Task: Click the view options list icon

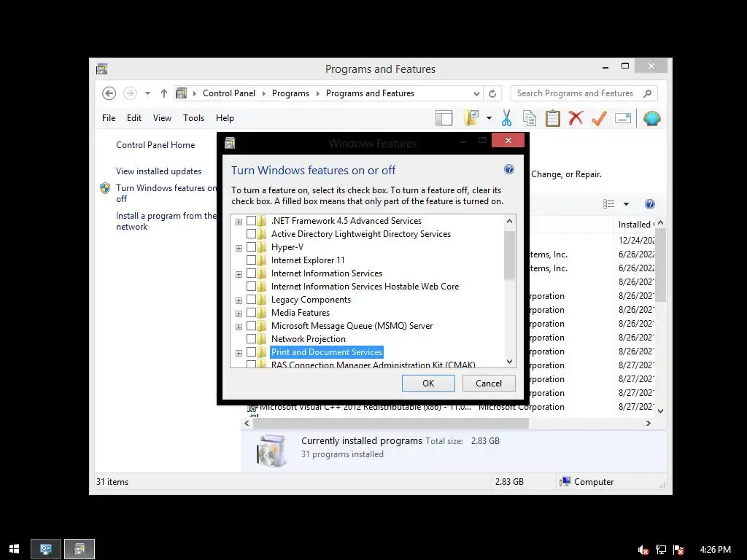Action: tap(609, 204)
